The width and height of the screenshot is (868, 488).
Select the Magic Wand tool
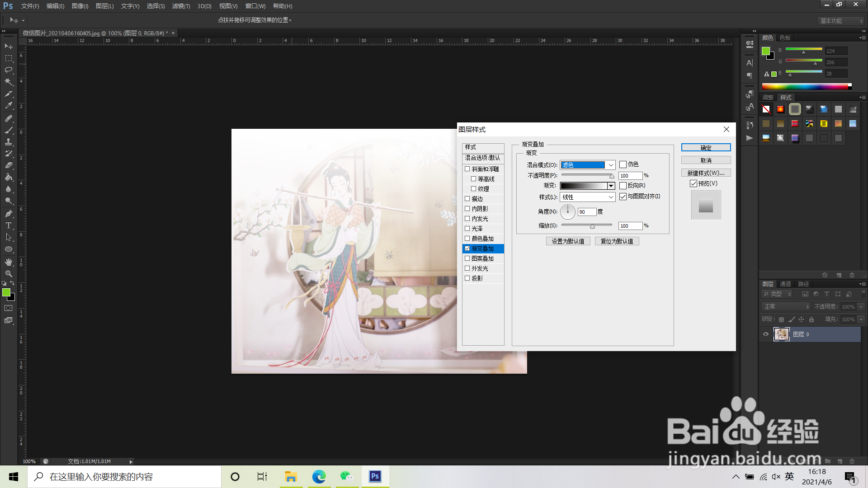(x=9, y=82)
